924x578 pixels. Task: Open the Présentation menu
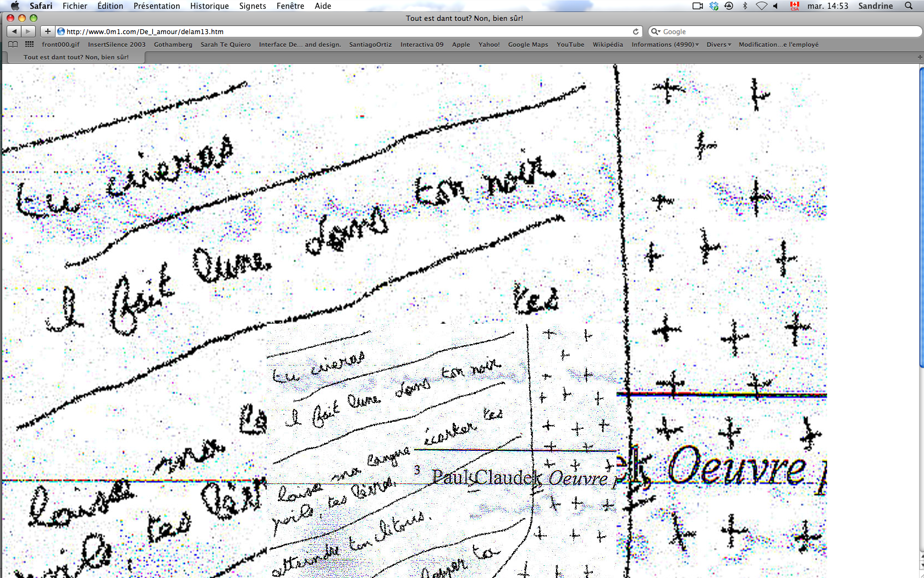click(x=157, y=6)
